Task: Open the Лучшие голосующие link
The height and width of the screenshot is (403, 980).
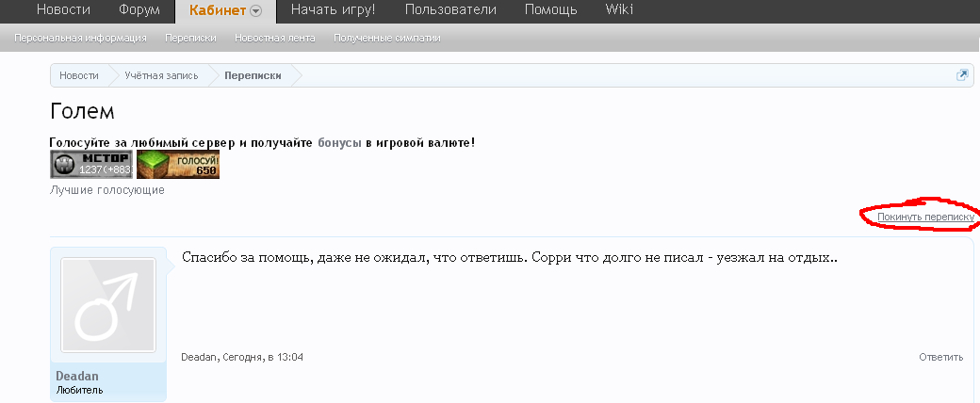Action: point(106,190)
